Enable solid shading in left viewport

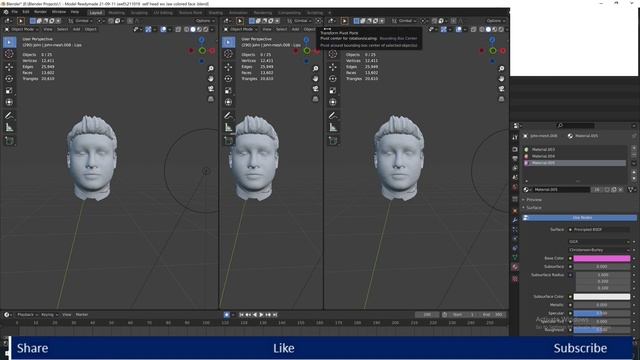(193, 29)
